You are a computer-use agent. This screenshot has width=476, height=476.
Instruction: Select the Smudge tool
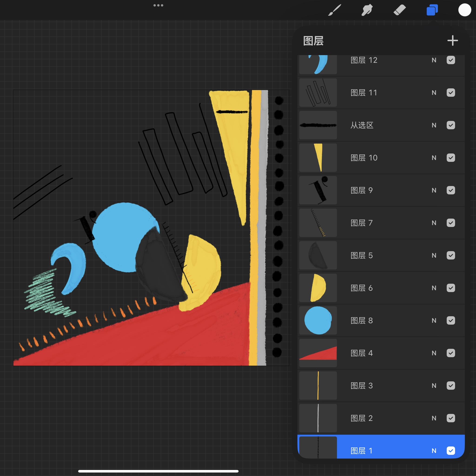tap(367, 10)
